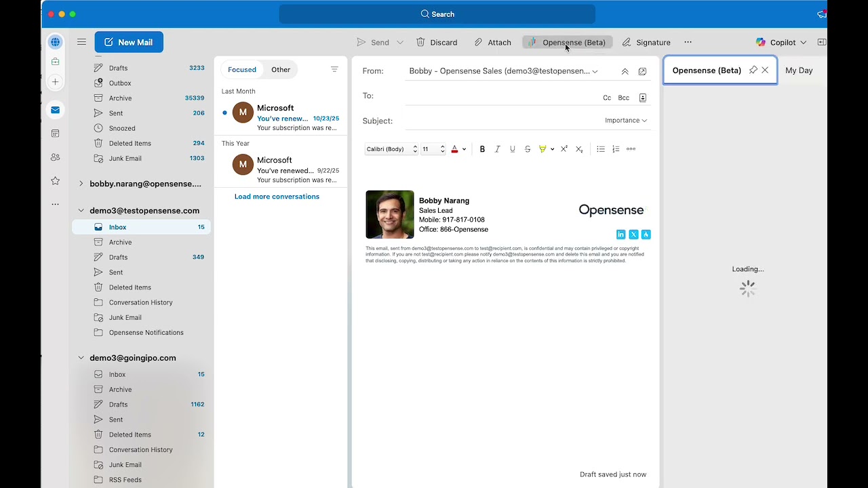Click the globe account icon
The height and width of the screenshot is (488, 868).
coord(56,42)
